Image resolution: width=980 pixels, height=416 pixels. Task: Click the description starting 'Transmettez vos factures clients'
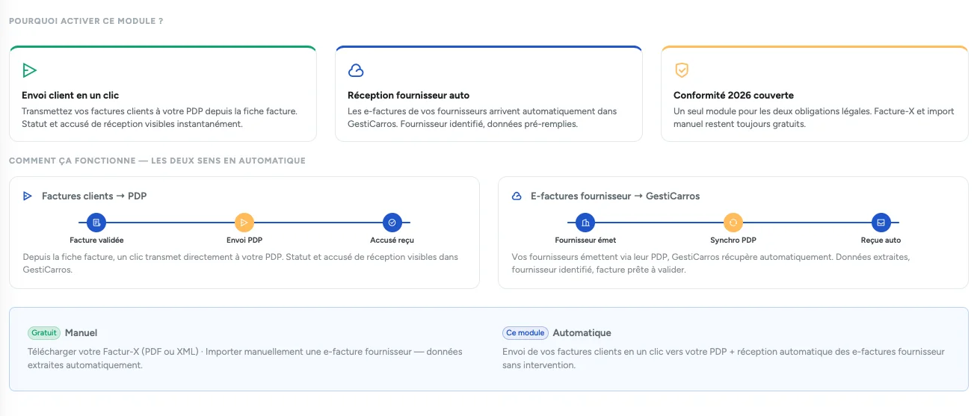click(x=160, y=117)
